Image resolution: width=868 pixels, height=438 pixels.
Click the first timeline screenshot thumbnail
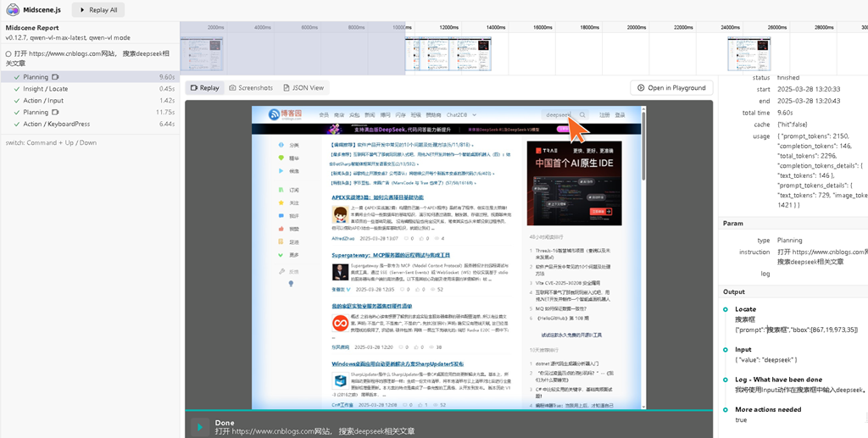202,53
